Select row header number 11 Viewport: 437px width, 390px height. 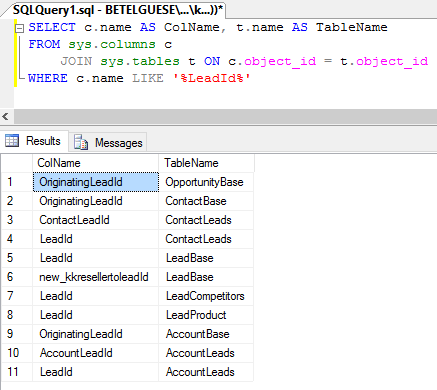click(x=17, y=372)
